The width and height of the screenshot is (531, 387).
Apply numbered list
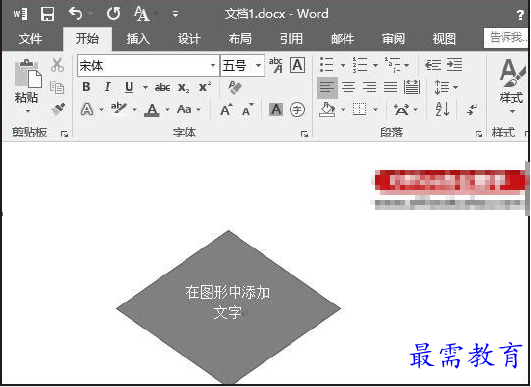(x=360, y=65)
